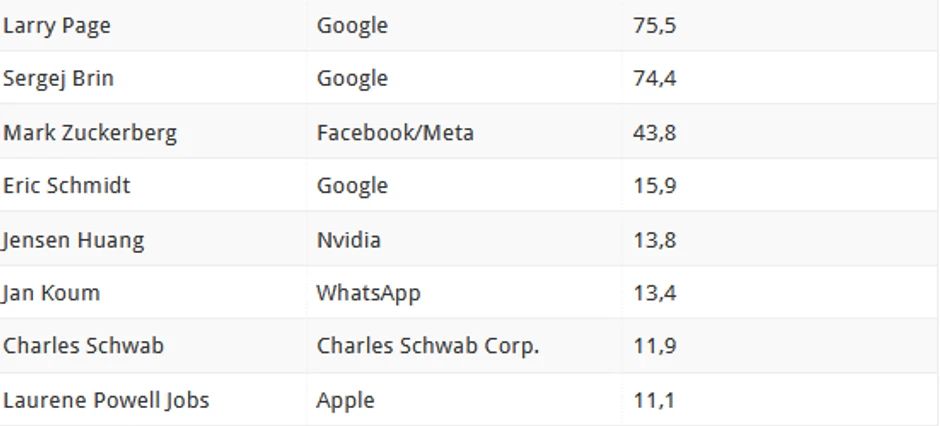The image size is (940, 426).
Task: Select the value 11,1
Action: 654,400
